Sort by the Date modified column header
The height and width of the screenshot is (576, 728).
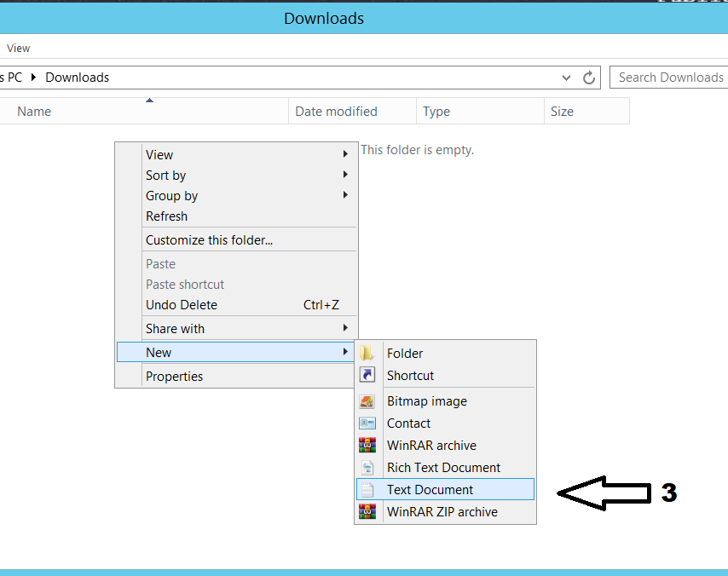[x=336, y=112]
